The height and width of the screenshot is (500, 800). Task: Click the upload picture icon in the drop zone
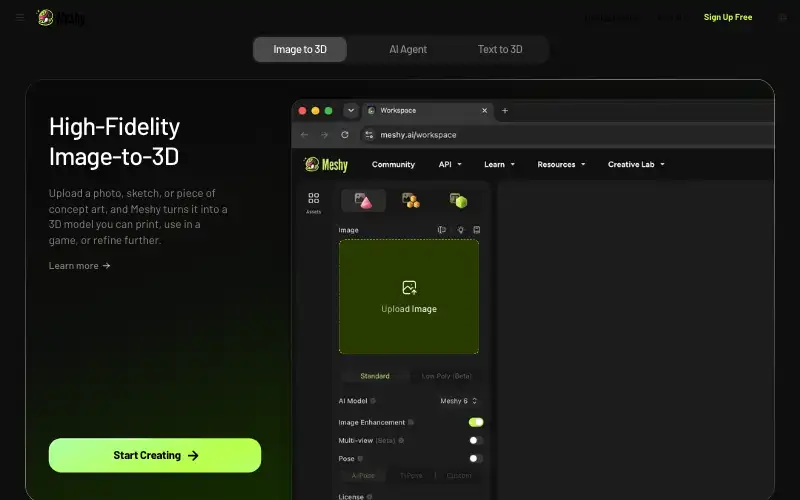[x=409, y=288]
